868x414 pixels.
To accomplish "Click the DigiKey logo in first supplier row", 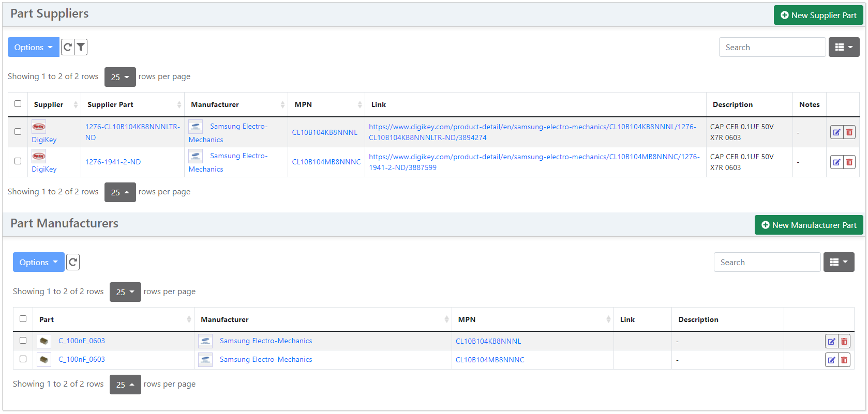I will tap(39, 127).
